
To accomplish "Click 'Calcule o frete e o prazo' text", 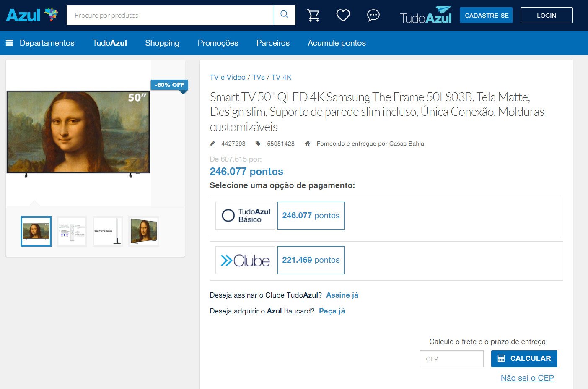I will coord(487,342).
